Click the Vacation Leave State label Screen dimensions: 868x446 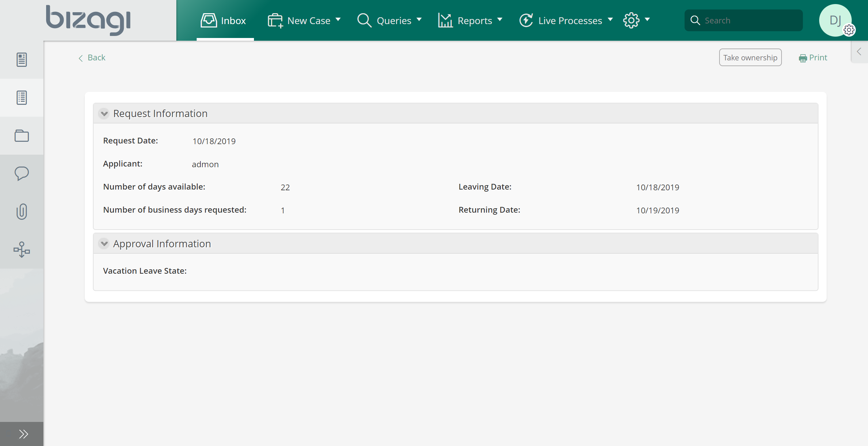pyautogui.click(x=145, y=271)
